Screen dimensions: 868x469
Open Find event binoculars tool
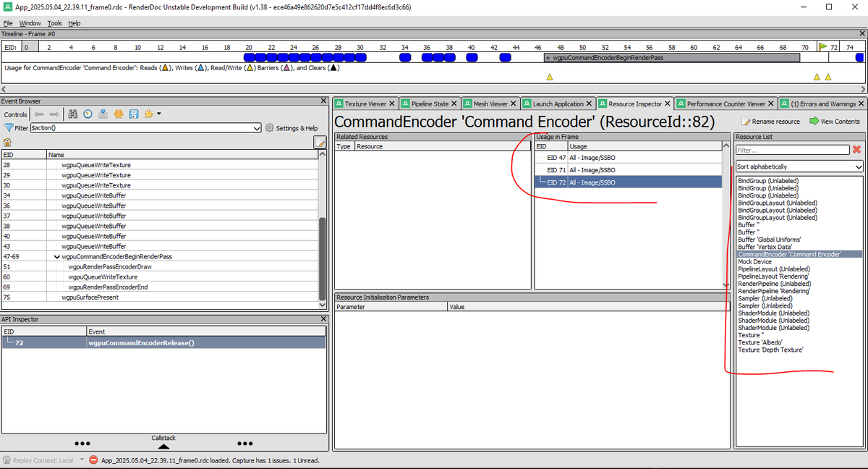[x=72, y=114]
